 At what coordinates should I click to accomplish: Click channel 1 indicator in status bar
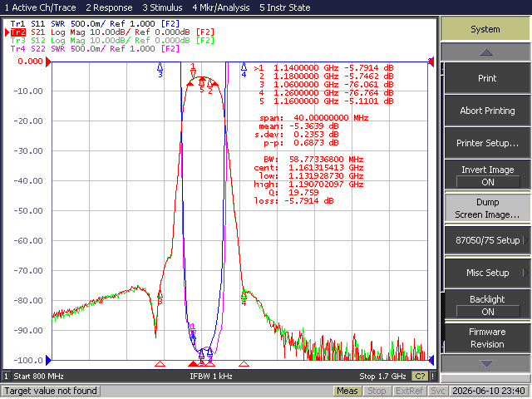(x=6, y=377)
